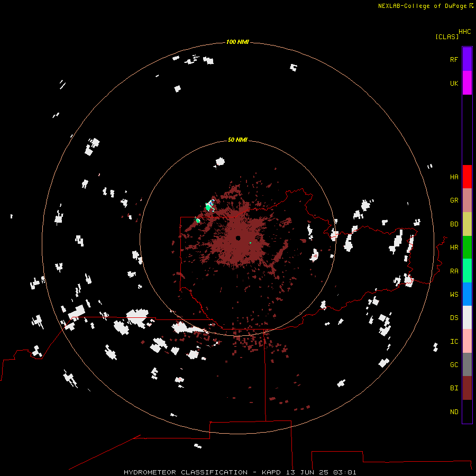Click the ND black legend swatch

point(467,411)
